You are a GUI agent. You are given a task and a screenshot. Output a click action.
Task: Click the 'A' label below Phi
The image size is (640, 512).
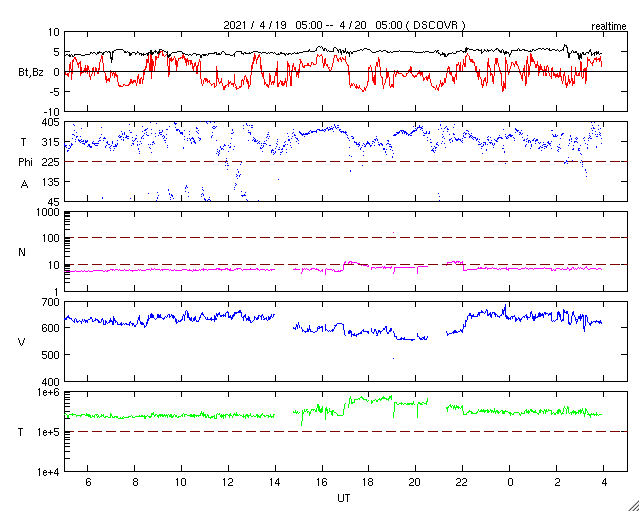(24, 185)
